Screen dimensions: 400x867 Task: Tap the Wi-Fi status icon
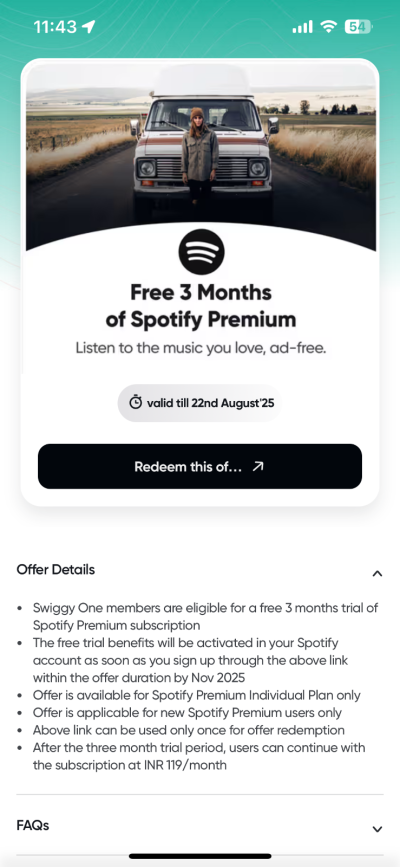329,26
